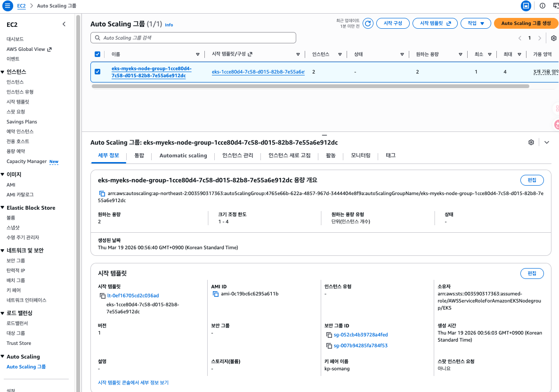The height and width of the screenshot is (392, 559).
Task: Open Savings Plans in the sidebar
Action: coord(22,122)
